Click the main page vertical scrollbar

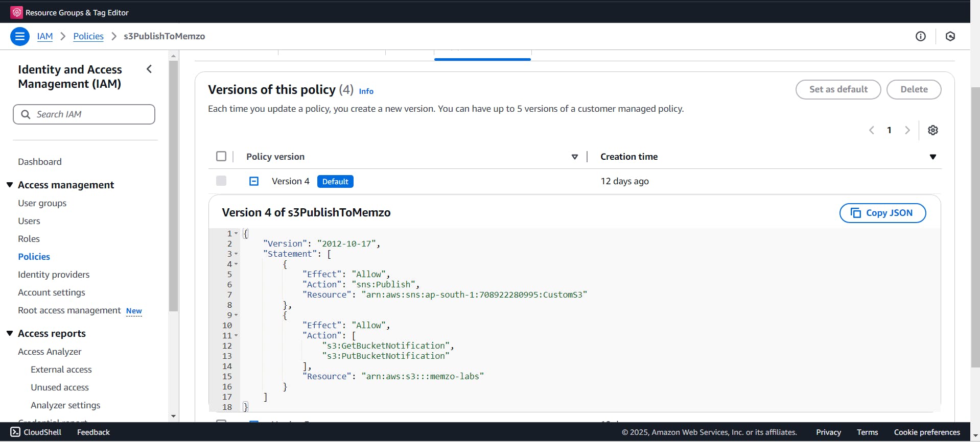(975, 227)
